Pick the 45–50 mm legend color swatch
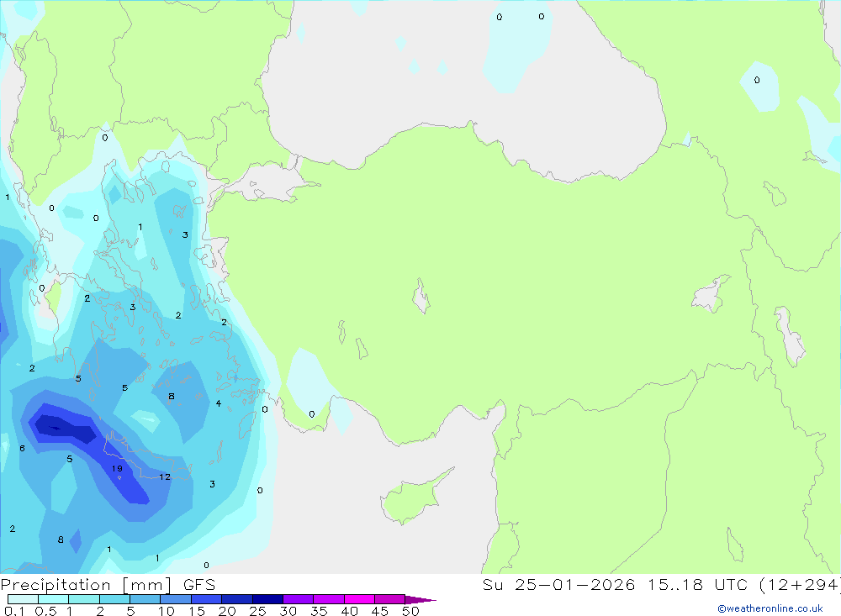The width and height of the screenshot is (841, 616). coord(389,599)
